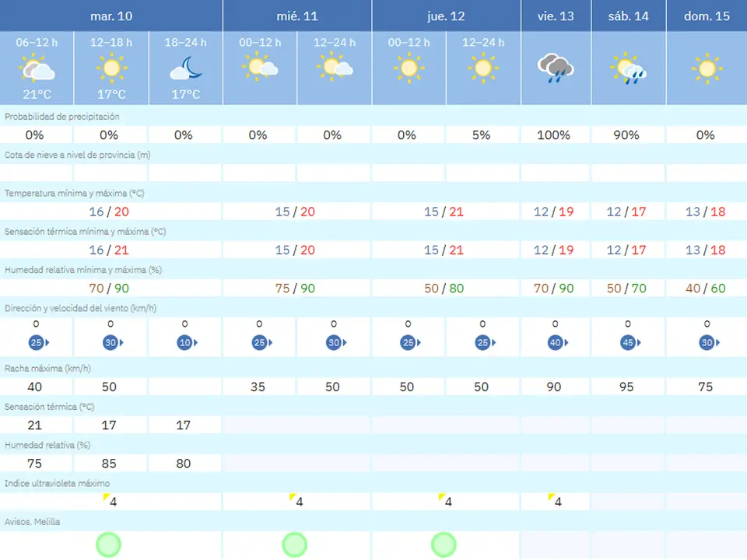This screenshot has height=560, width=747.
Task: Click the 5% precipitation value for jue. 12
Action: [481, 135]
